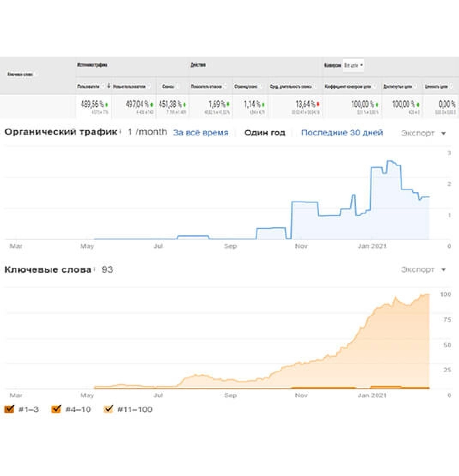Viewport: 459px width, 476px height.
Task: Uncheck the #1–3 positions checkbox
Action: [9, 409]
